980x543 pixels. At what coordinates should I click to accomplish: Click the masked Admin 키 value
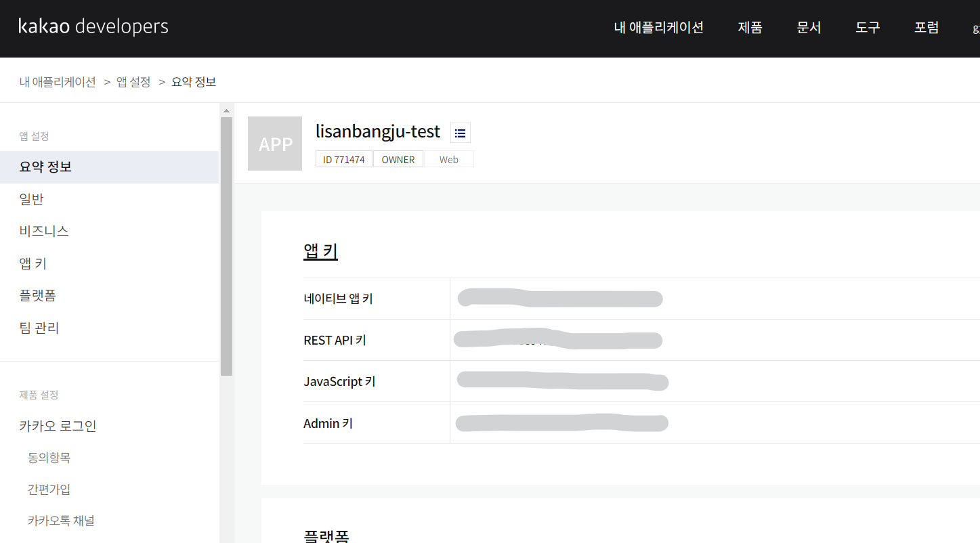tap(562, 423)
